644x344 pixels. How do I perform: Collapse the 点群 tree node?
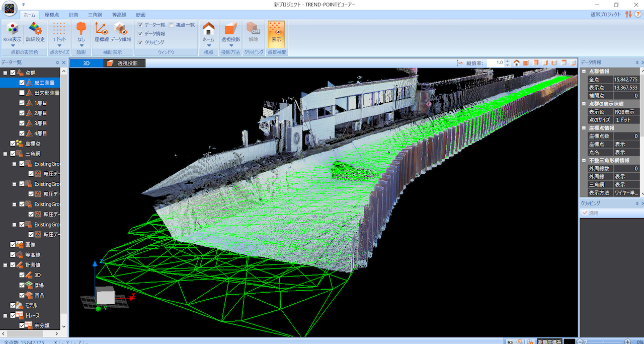click(x=5, y=73)
